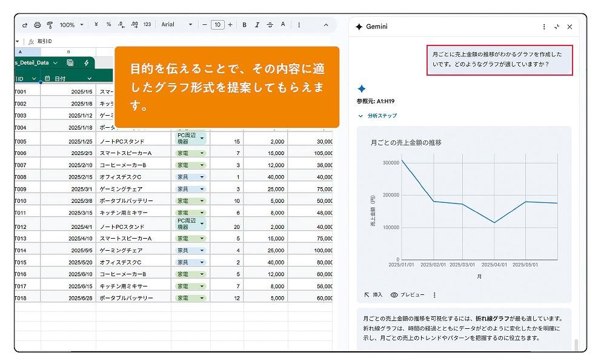Open the Arial font dropdown
Screen dimensions: 601x364
click(x=177, y=25)
